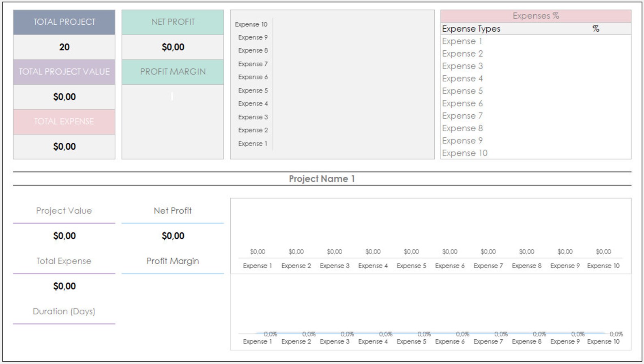644x364 pixels.
Task: Select the $0,00 under the Project Value label
Action: pos(64,236)
